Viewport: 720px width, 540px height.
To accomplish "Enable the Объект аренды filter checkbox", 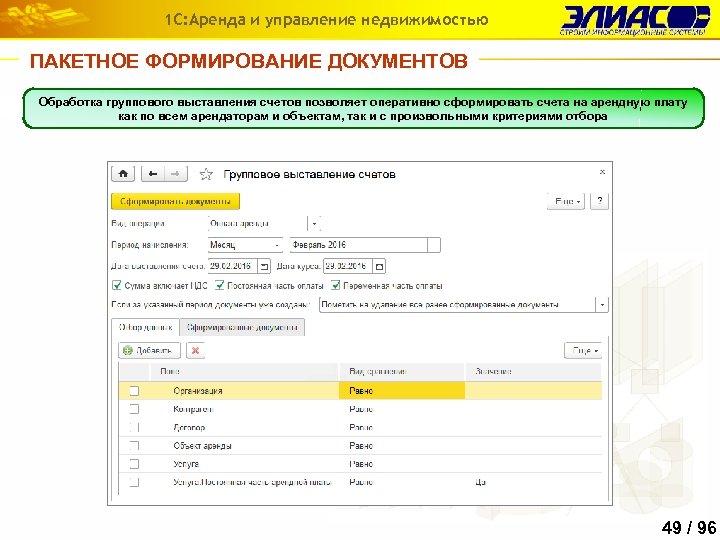I will pos(134,445).
